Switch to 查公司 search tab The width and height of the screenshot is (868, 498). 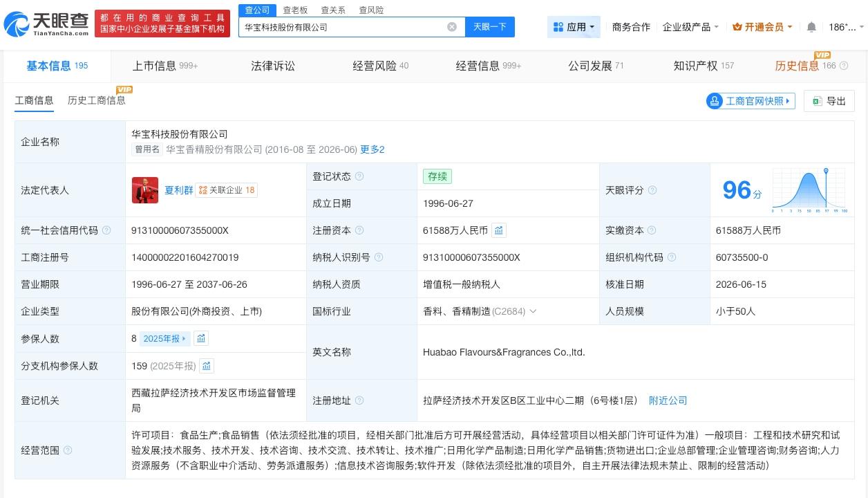[258, 10]
